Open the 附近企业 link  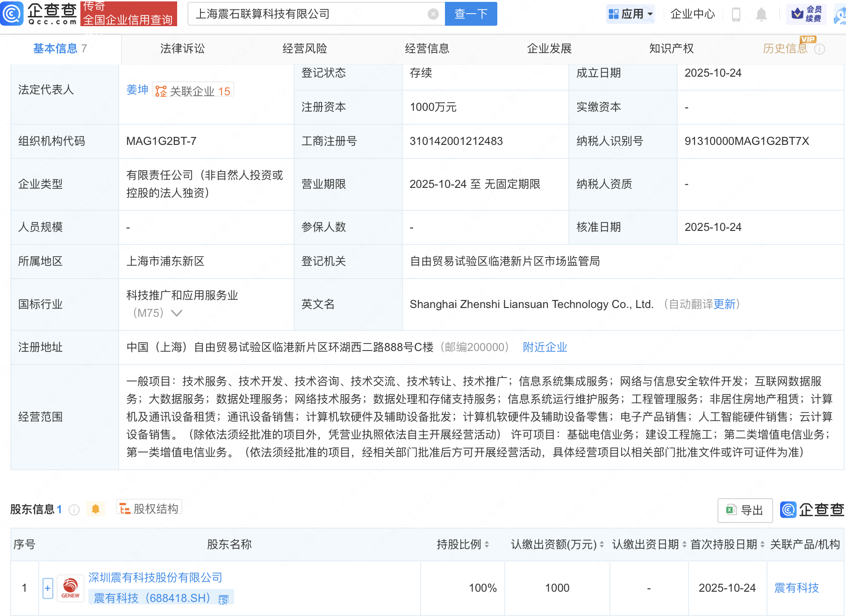pos(545,347)
